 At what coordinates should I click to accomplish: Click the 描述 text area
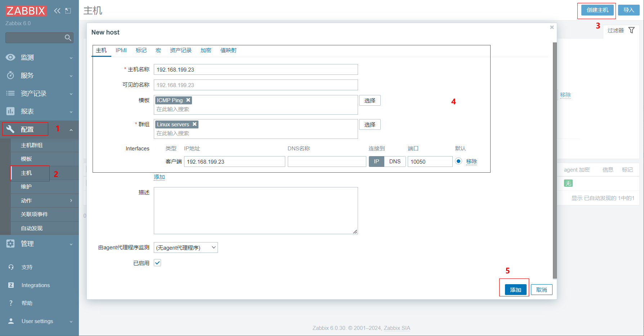pos(256,210)
